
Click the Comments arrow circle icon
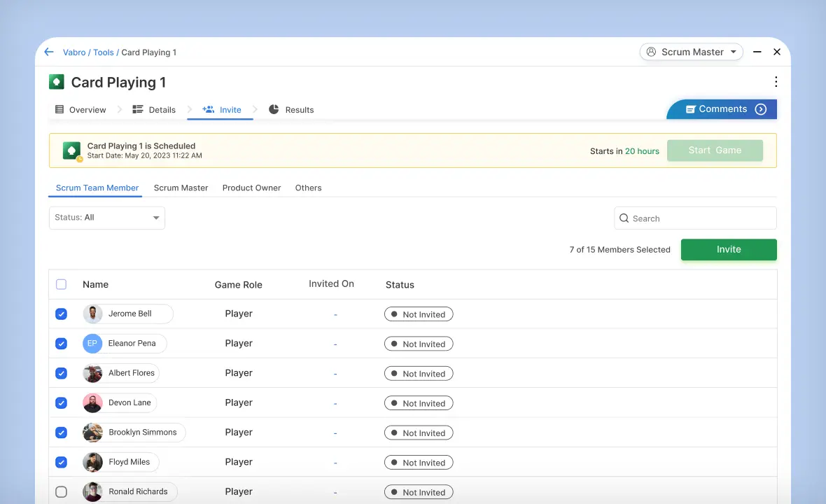tap(761, 109)
